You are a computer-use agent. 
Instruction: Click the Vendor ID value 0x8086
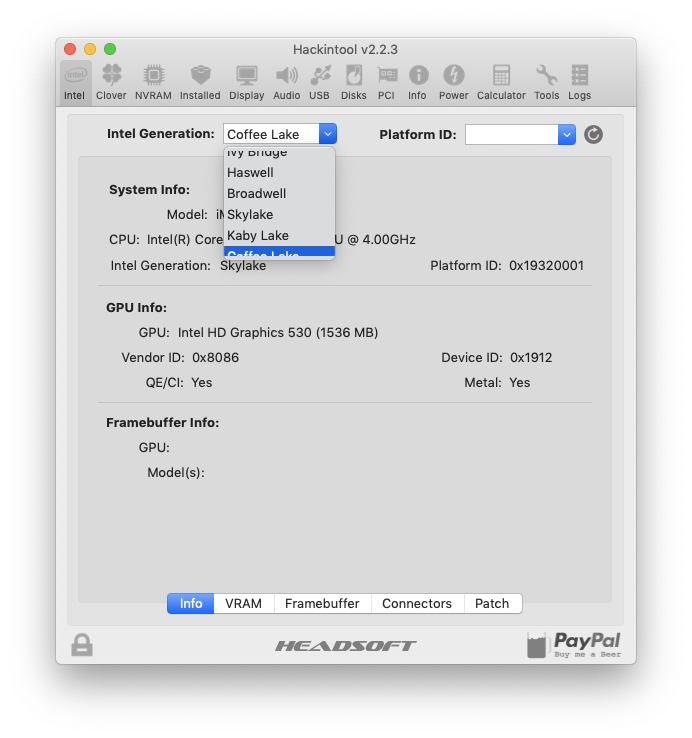pyautogui.click(x=216, y=358)
